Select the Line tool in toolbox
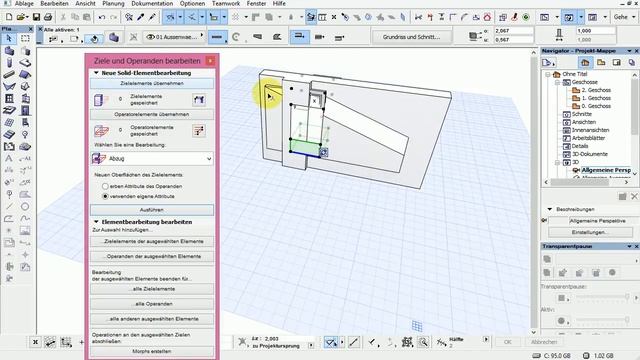Viewport: 640px width, 360px height. pos(9,207)
